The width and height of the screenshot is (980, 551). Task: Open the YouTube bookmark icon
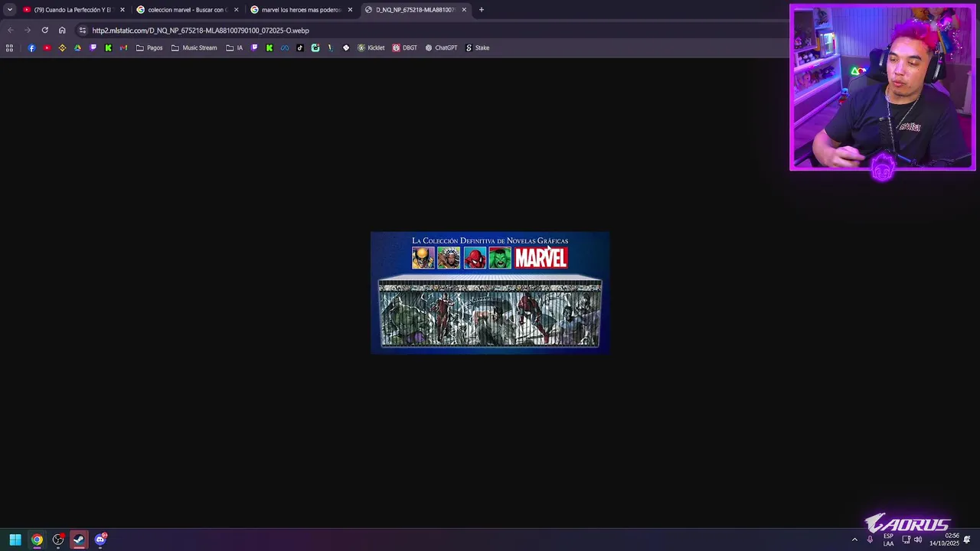tap(47, 47)
